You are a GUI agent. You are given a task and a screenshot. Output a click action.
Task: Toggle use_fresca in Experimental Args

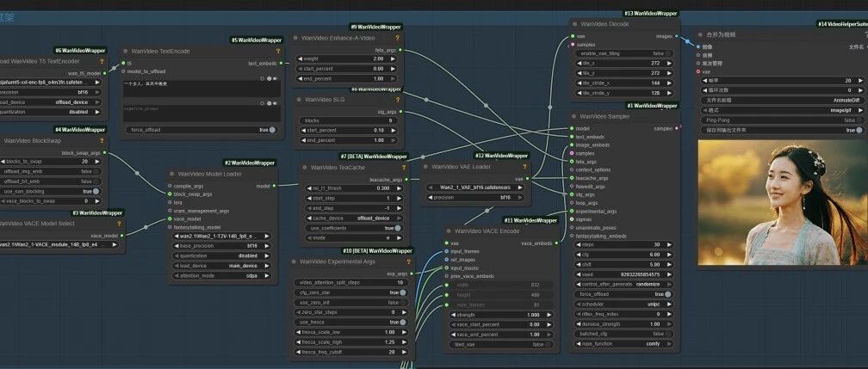(x=350, y=322)
